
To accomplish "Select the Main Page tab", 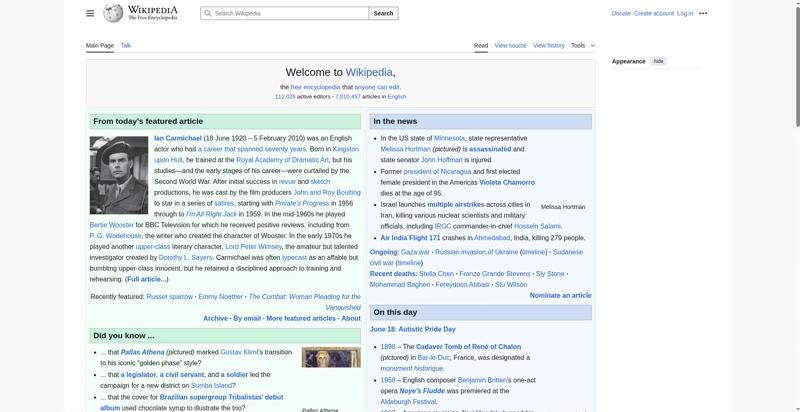I will pos(99,45).
